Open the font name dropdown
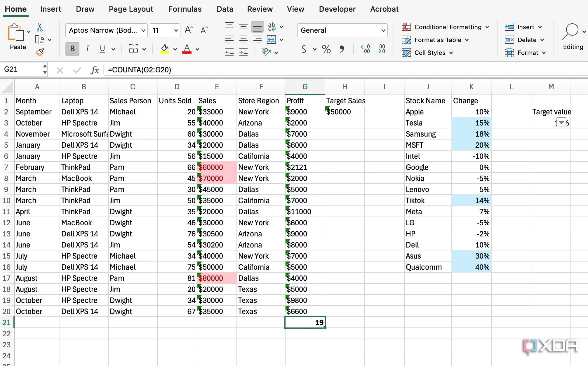 tap(143, 30)
